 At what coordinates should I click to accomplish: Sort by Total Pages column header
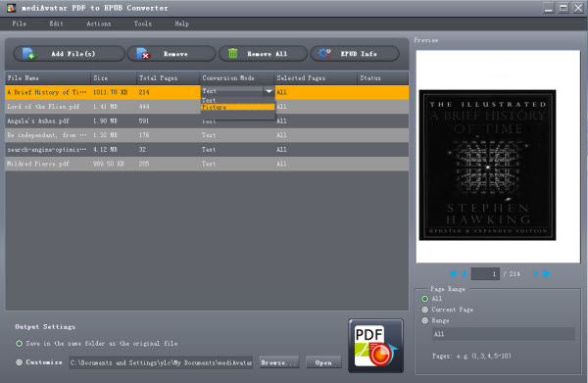pyautogui.click(x=168, y=78)
